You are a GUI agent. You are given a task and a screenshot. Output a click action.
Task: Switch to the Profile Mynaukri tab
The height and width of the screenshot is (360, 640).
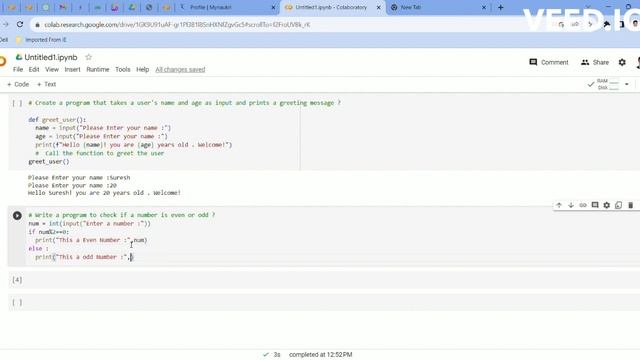click(227, 7)
